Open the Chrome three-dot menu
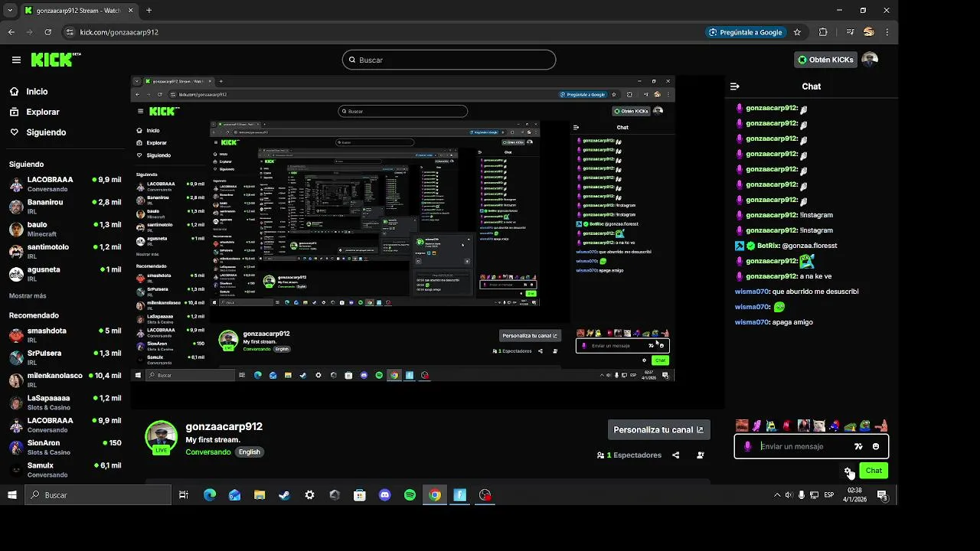The width and height of the screenshot is (980, 551). (887, 32)
